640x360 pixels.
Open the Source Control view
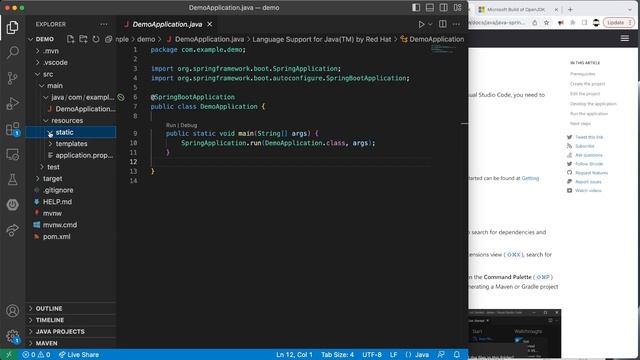pos(13,78)
